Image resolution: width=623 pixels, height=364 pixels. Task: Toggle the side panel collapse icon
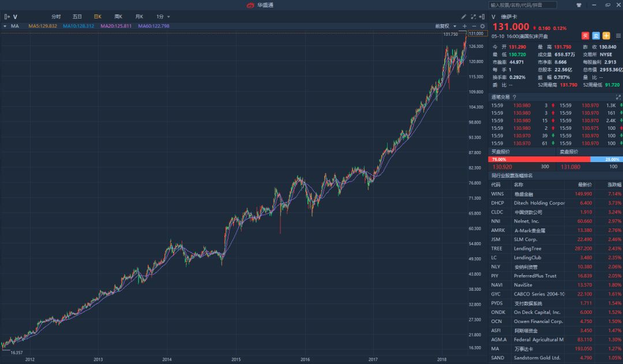click(483, 17)
